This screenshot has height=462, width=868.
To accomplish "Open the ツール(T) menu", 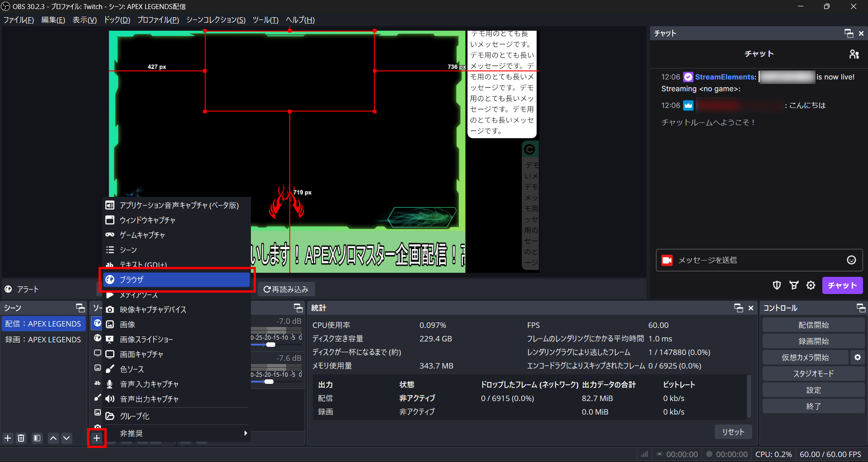I will (x=265, y=20).
